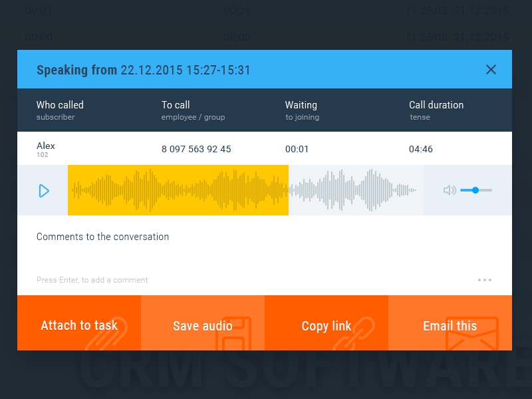Click the comment input field

point(199,280)
